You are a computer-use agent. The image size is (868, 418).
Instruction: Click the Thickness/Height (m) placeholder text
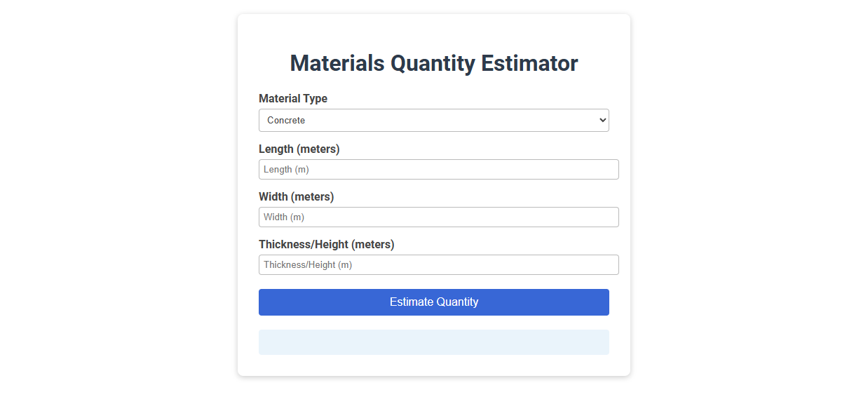click(x=307, y=264)
